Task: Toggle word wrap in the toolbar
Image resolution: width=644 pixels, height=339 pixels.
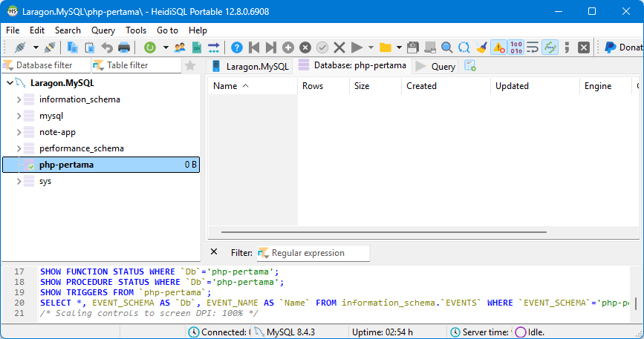Action: 533,47
